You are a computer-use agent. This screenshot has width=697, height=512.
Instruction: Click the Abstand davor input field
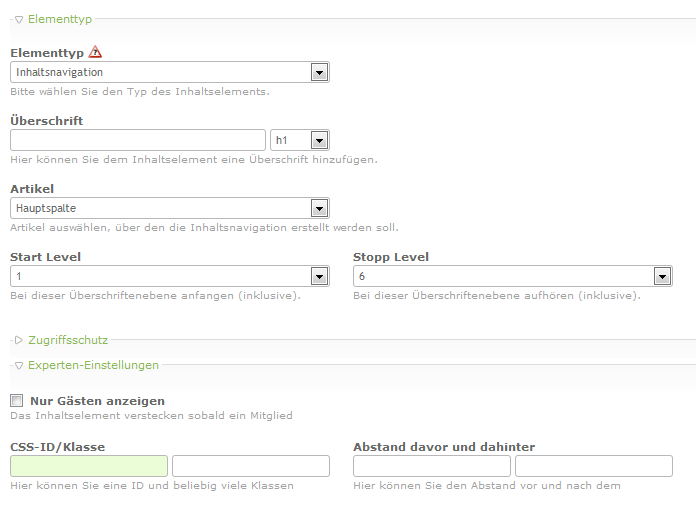pyautogui.click(x=432, y=466)
